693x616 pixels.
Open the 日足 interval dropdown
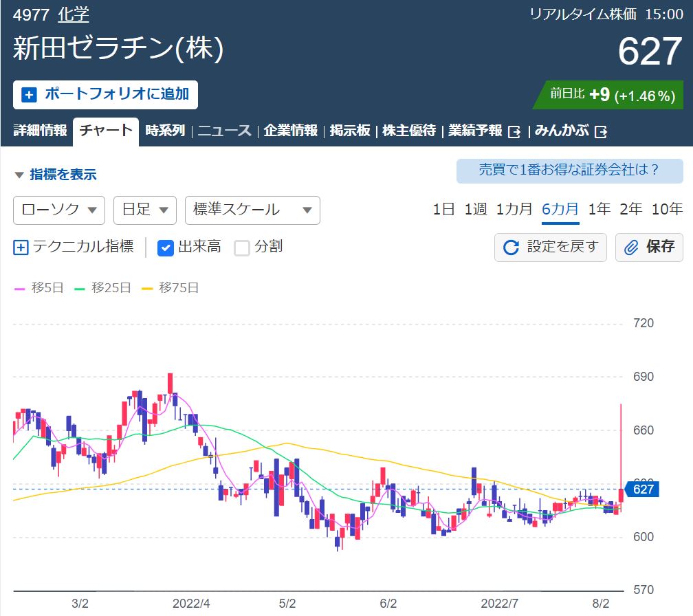tap(145, 210)
